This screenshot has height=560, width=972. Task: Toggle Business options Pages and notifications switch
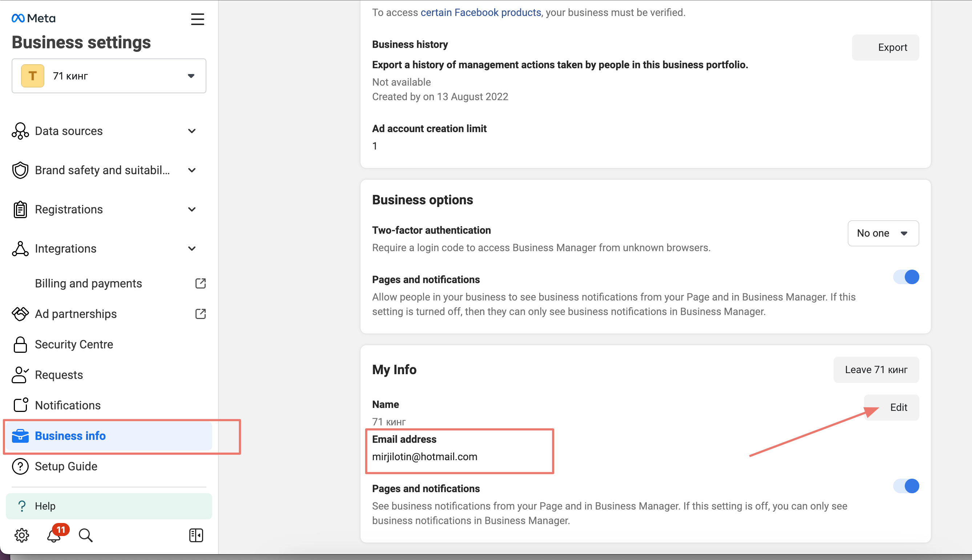click(906, 277)
